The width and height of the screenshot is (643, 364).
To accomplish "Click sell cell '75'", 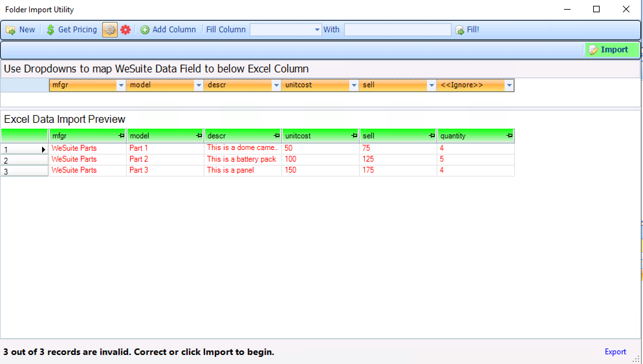I will pos(398,148).
